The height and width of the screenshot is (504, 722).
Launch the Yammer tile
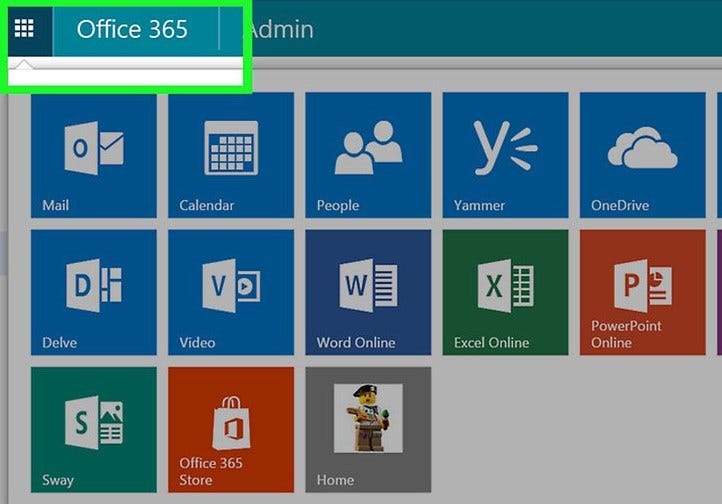coord(506,155)
